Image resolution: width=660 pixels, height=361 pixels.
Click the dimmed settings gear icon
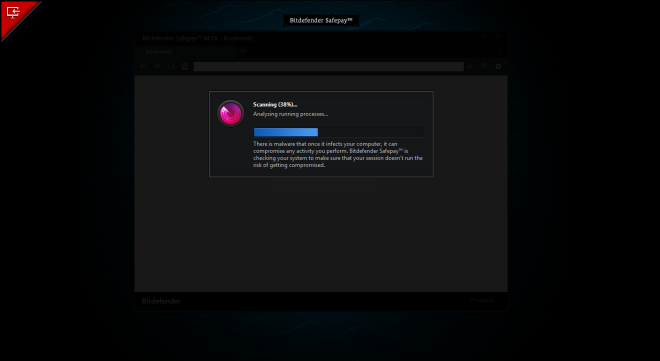click(498, 66)
